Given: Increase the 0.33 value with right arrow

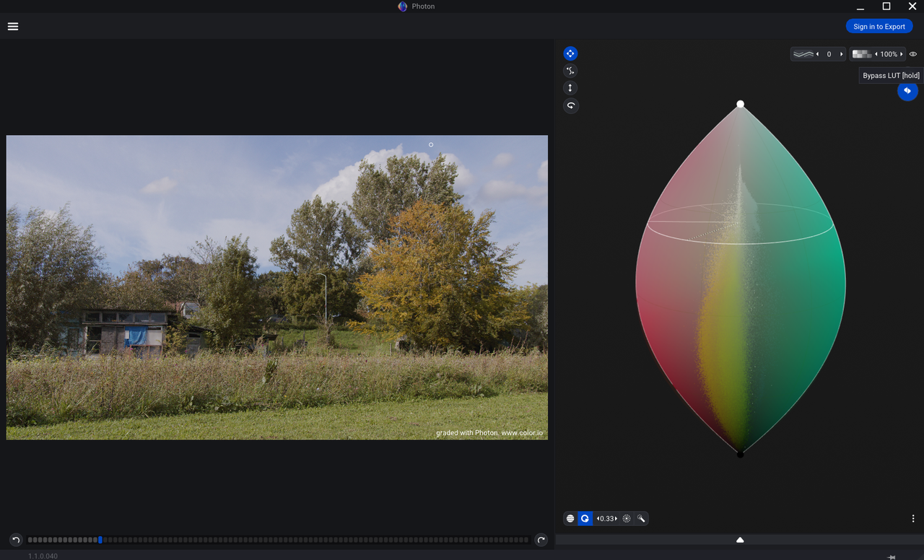Looking at the screenshot, I should point(616,519).
